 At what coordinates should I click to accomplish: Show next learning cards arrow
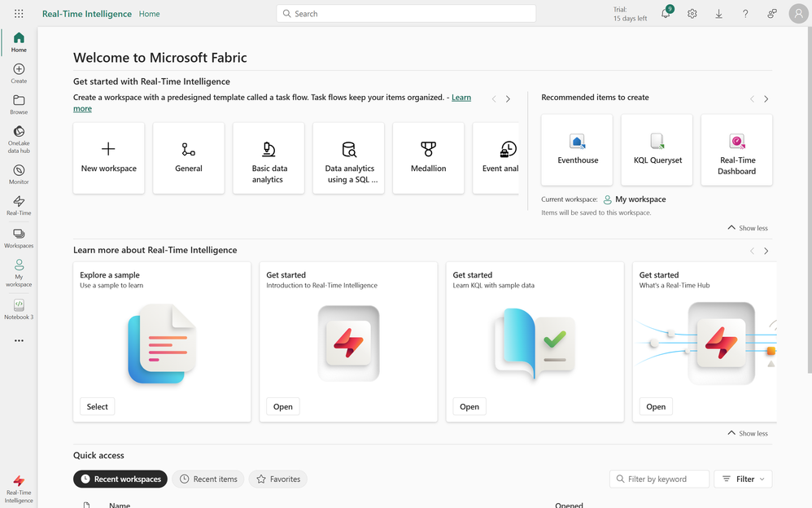tap(766, 251)
